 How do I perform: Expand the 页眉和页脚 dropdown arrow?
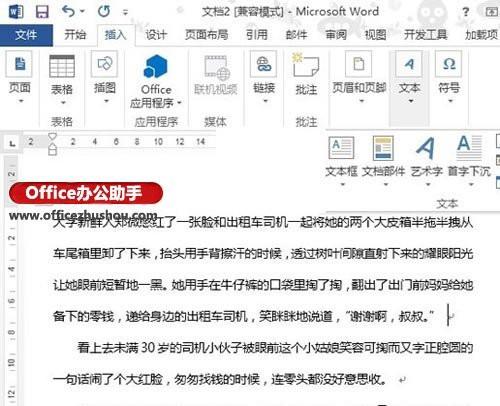tap(361, 101)
